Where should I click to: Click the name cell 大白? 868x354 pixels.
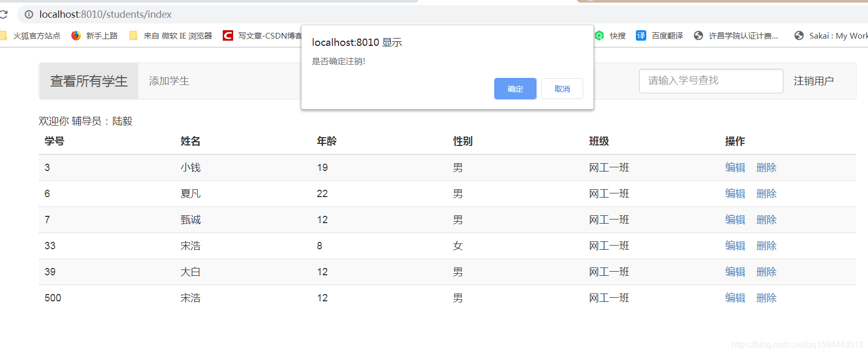tap(190, 272)
